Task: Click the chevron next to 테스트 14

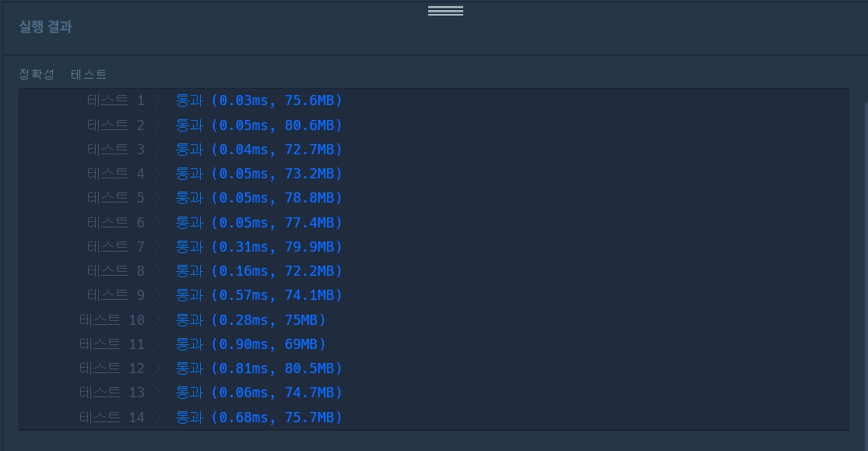Action: pos(159,418)
